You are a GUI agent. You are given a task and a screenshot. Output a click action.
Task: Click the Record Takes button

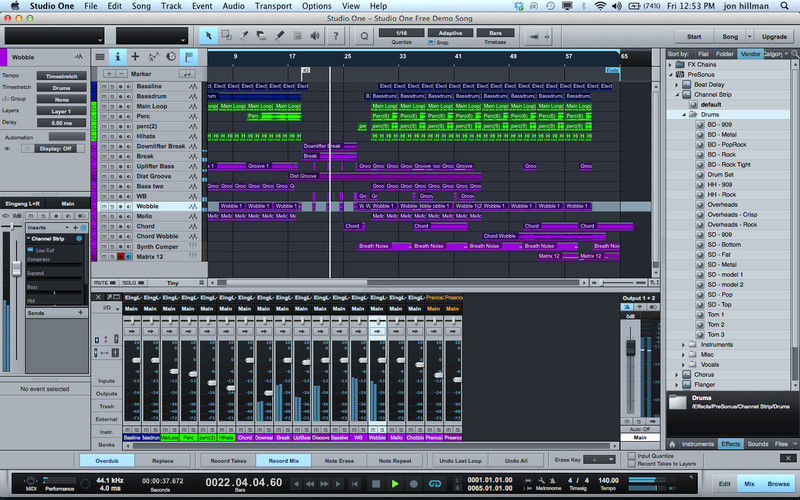[228, 460]
